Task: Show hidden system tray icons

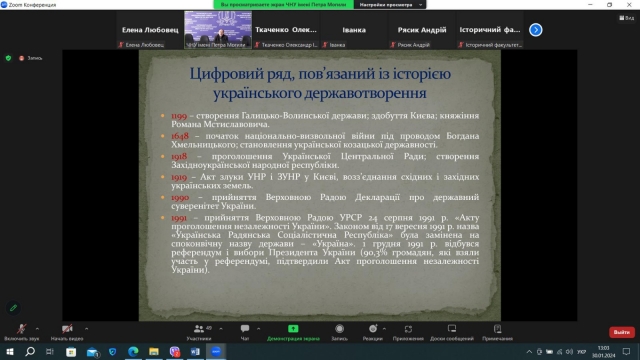Action: tap(529, 351)
